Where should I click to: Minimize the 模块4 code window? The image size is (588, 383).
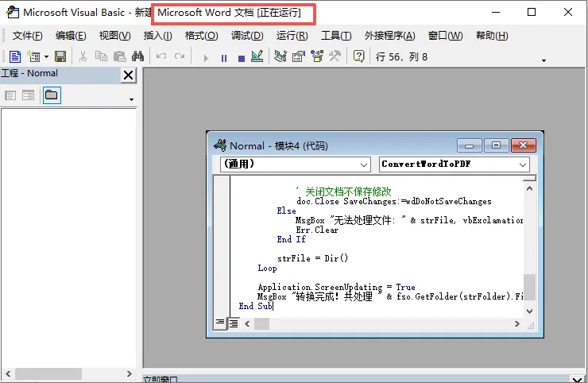click(469, 145)
